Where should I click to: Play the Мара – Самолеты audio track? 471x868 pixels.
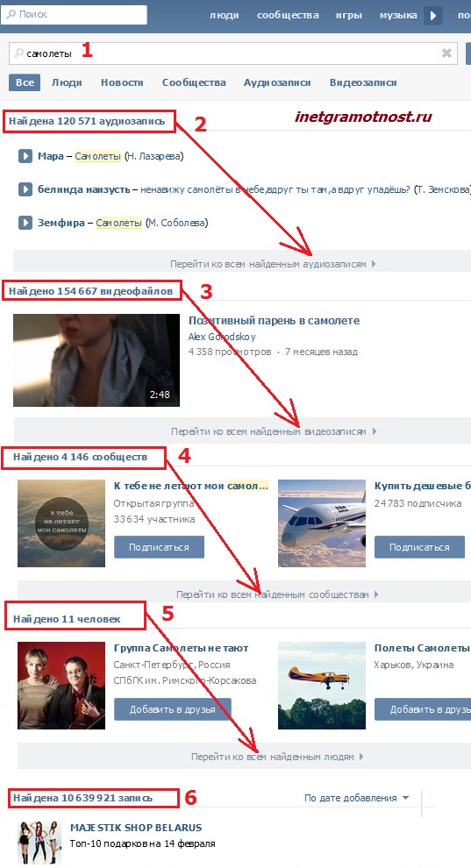coord(25,156)
